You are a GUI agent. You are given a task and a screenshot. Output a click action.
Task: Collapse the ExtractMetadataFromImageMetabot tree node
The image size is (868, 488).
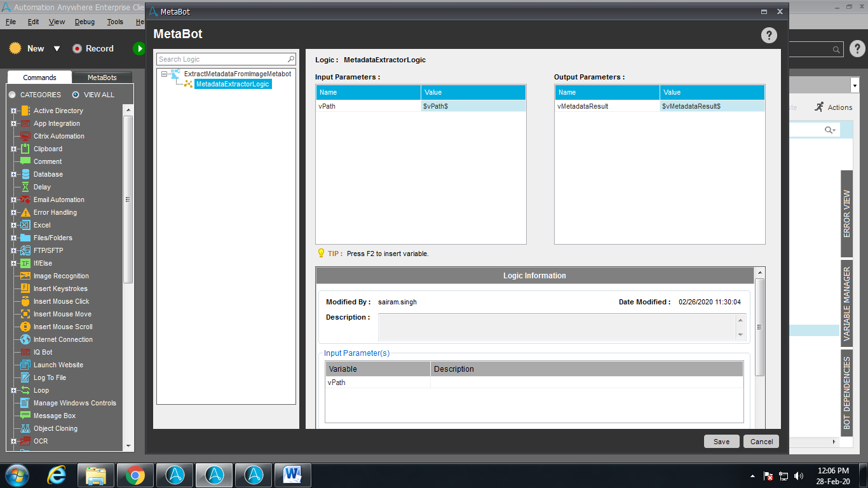tap(165, 74)
